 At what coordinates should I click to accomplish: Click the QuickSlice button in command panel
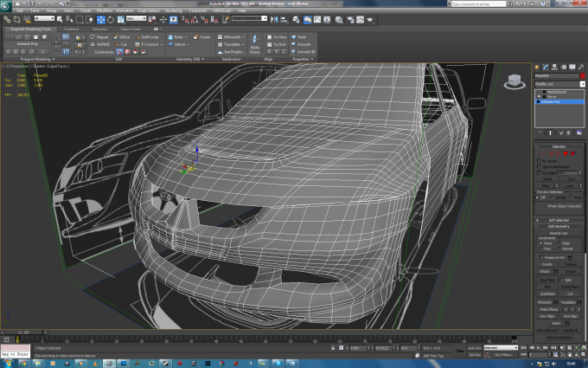[547, 294]
